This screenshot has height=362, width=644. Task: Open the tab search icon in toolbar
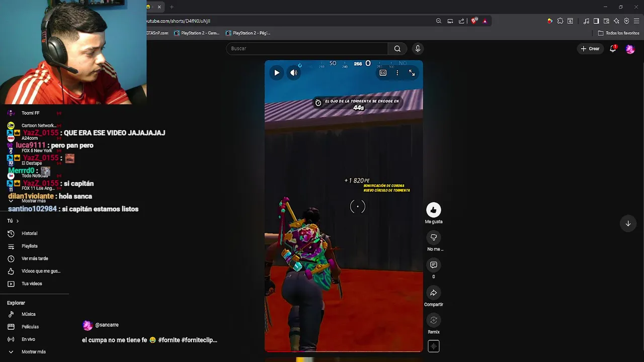570,21
